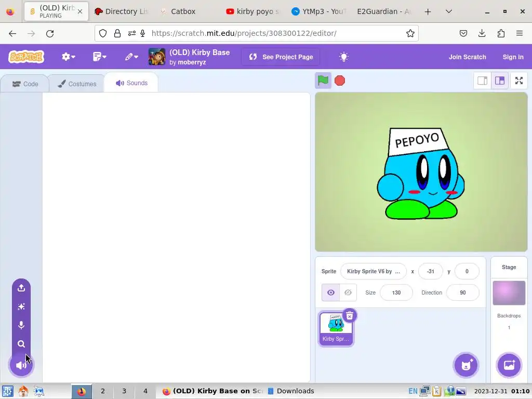Bookmark this page with the star
This screenshot has height=399, width=532.
pyautogui.click(x=410, y=33)
